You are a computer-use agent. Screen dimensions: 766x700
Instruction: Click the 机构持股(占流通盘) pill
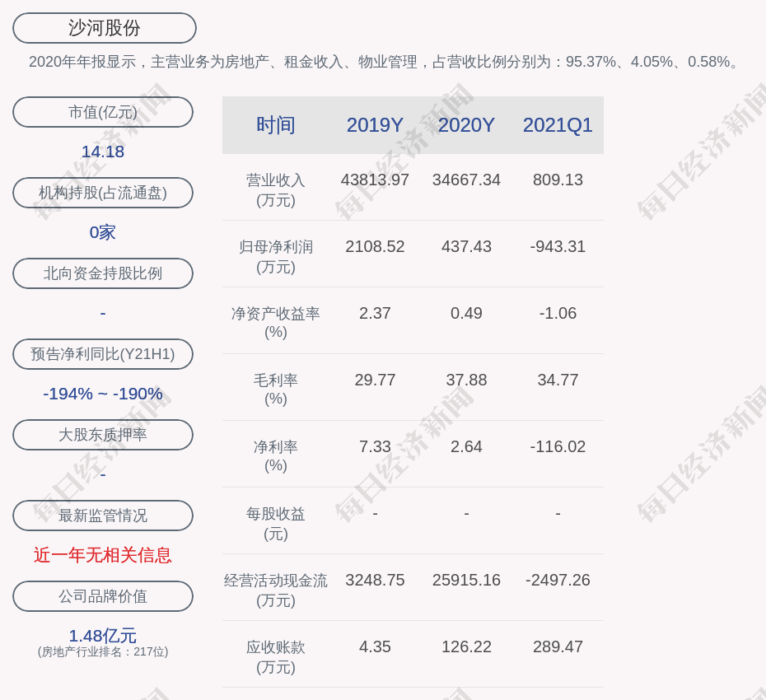tap(103, 193)
